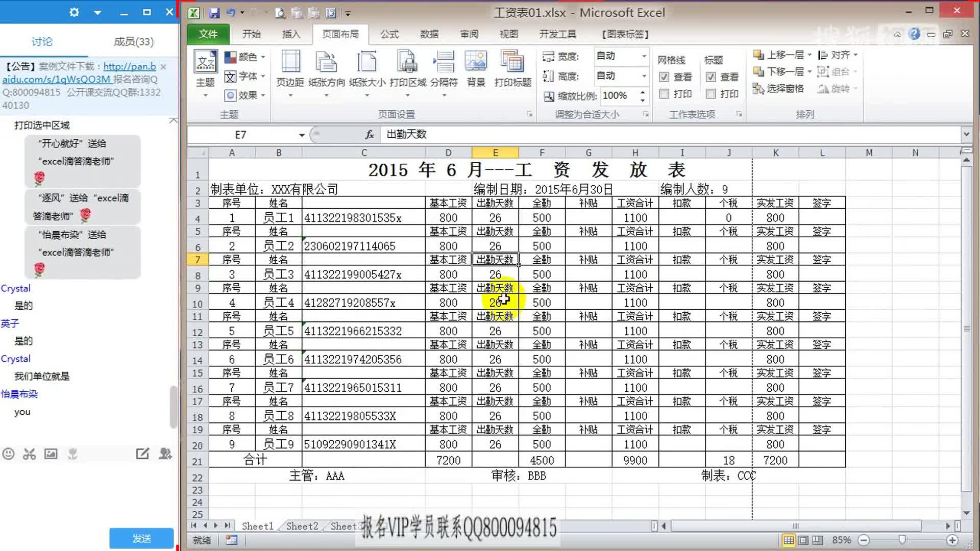
Task: Click the Insert Function fx icon
Action: point(370,134)
